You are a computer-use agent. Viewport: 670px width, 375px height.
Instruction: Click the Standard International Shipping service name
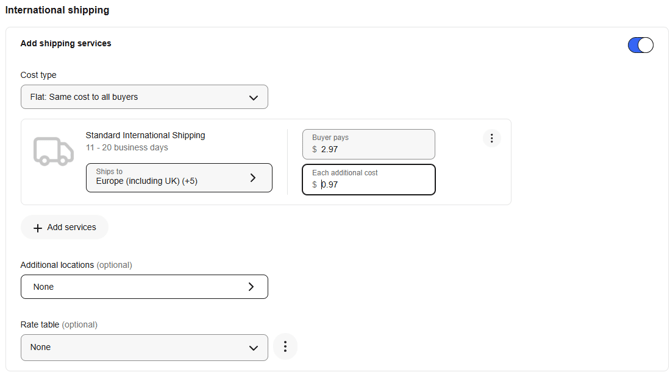click(145, 135)
